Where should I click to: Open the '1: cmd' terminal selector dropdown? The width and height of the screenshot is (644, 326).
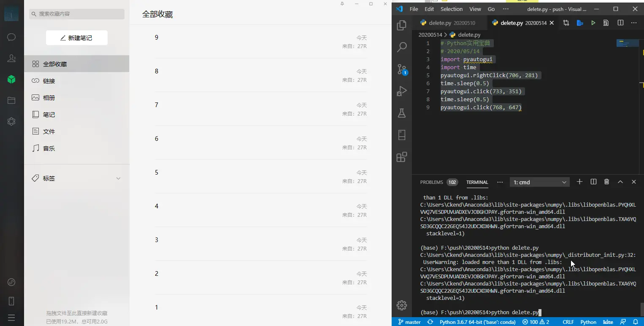(540, 182)
